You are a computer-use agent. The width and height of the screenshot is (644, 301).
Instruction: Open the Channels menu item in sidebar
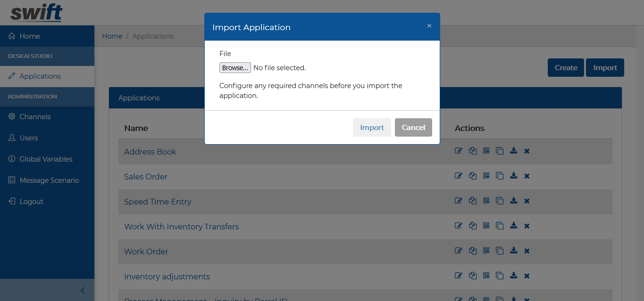(35, 117)
